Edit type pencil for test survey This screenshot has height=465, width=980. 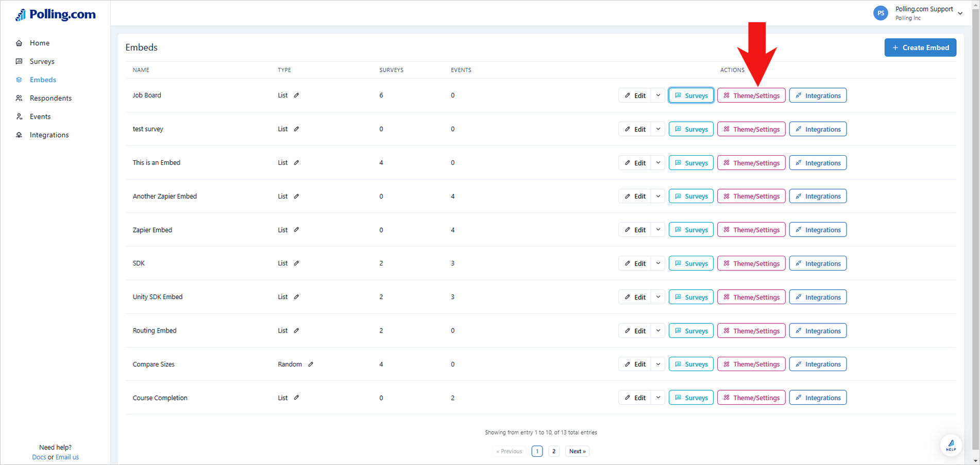(x=297, y=129)
